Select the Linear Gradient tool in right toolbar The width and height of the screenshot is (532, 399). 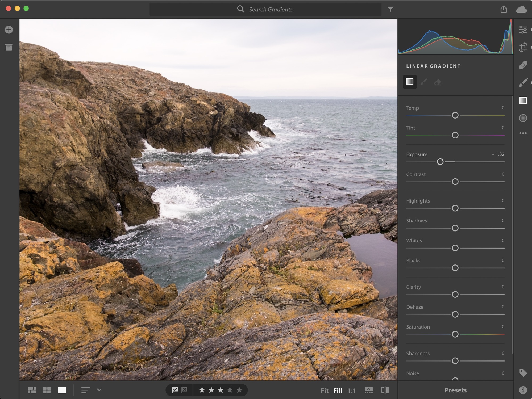523,100
